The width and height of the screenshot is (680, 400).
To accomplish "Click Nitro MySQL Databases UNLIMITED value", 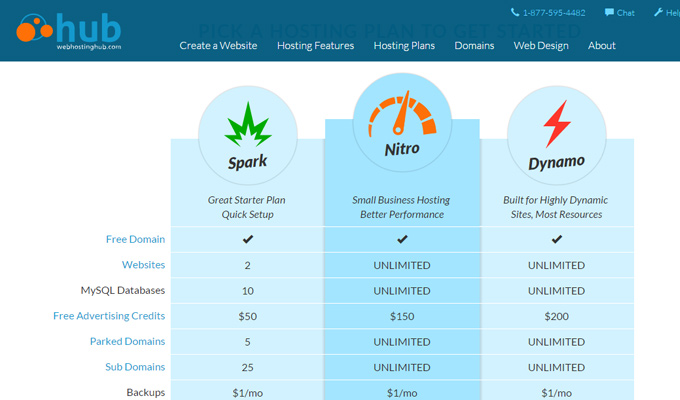I will (402, 291).
